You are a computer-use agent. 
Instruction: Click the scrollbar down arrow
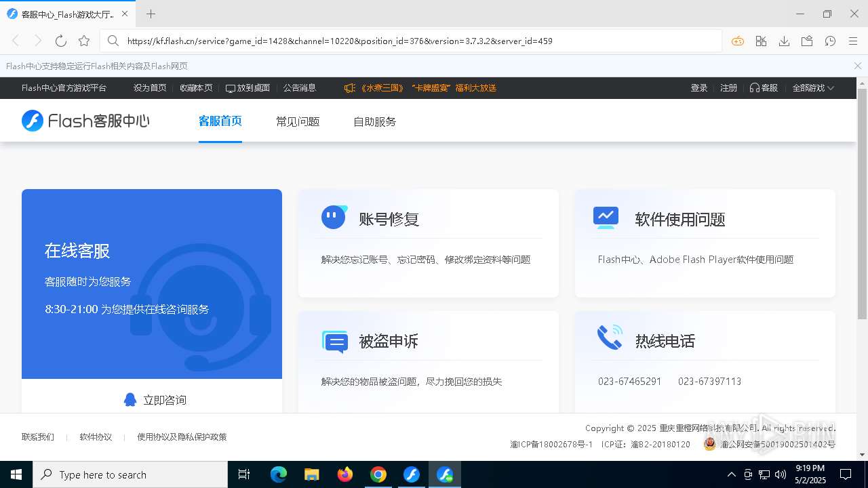[x=862, y=455]
